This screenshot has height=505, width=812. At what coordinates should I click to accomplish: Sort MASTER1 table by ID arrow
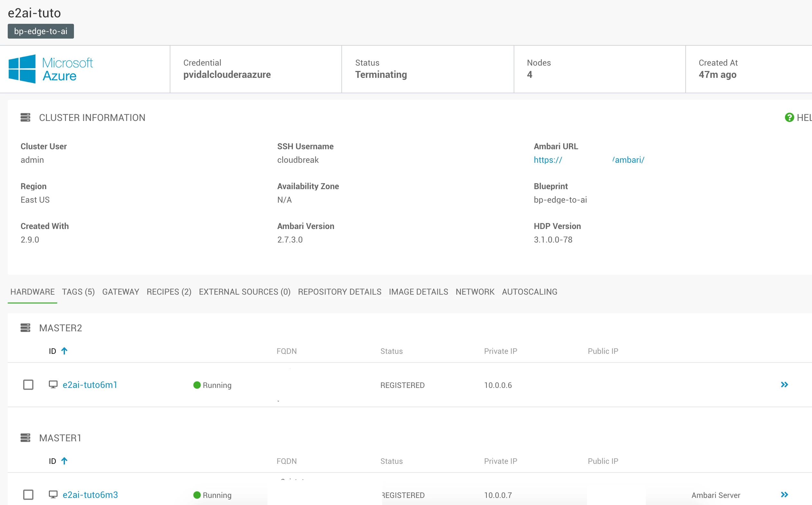[64, 461]
